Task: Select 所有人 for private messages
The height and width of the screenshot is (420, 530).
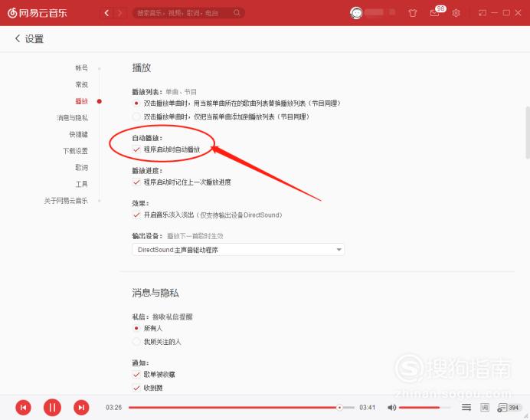Action: pyautogui.click(x=136, y=328)
